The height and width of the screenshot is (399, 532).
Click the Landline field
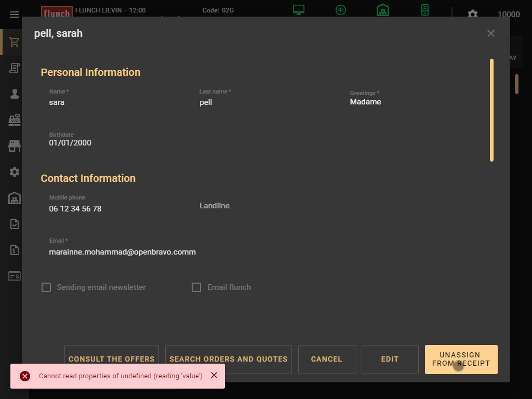click(267, 206)
